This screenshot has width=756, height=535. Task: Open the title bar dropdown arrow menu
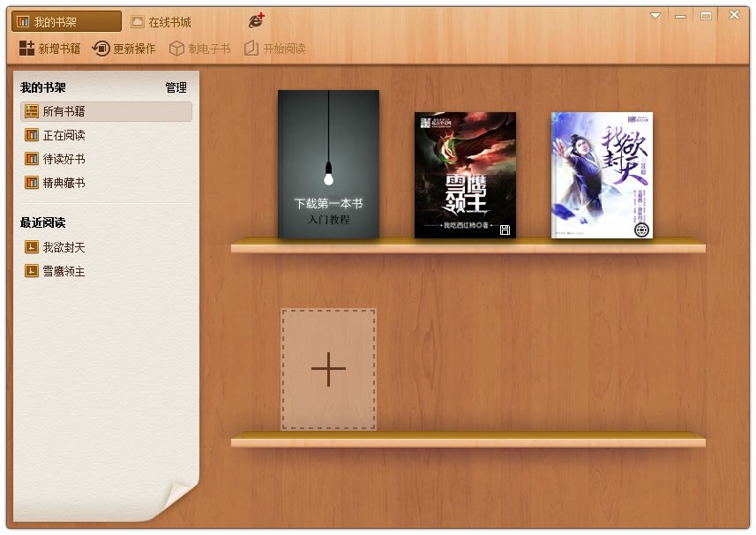point(655,16)
